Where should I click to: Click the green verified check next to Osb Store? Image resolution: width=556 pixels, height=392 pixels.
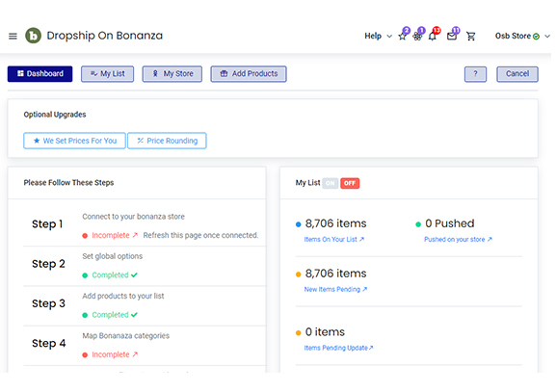tap(536, 37)
